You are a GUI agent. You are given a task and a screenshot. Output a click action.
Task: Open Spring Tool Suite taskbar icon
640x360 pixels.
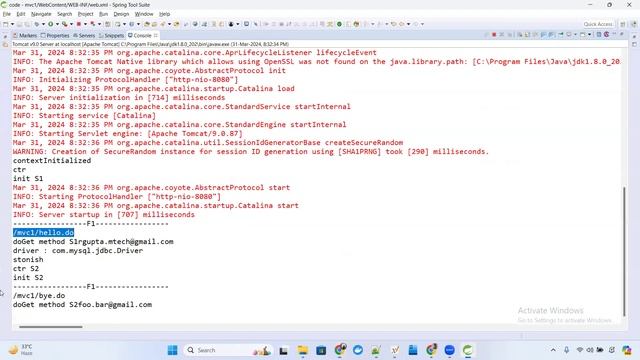(468, 350)
